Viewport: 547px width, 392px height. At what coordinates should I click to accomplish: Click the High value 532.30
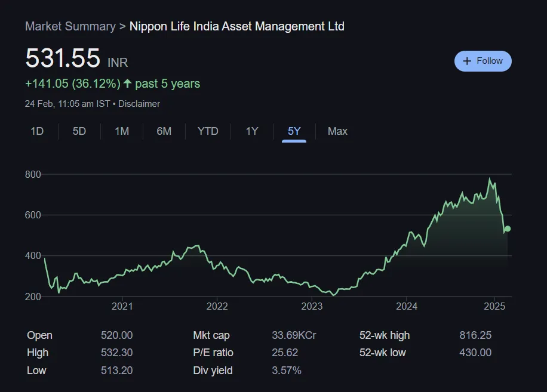tap(116, 353)
